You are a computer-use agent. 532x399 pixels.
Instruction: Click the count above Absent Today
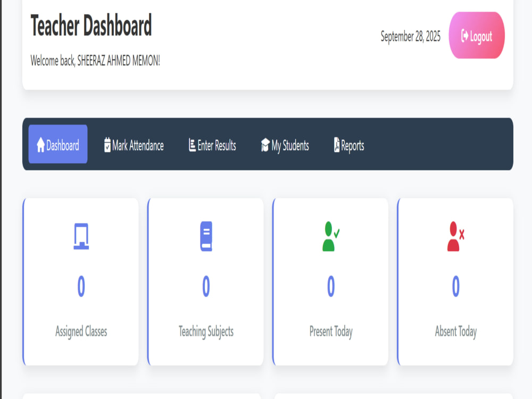456,286
